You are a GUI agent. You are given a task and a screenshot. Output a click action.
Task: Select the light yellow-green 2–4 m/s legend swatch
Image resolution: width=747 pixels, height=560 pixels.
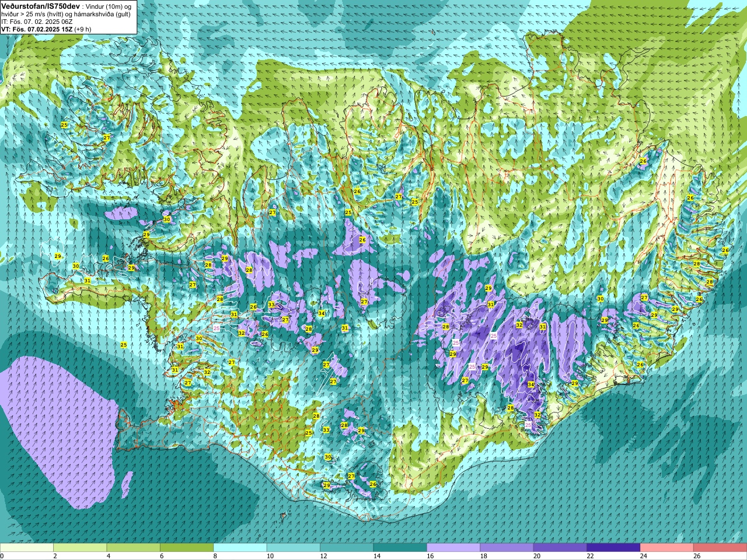(x=80, y=548)
